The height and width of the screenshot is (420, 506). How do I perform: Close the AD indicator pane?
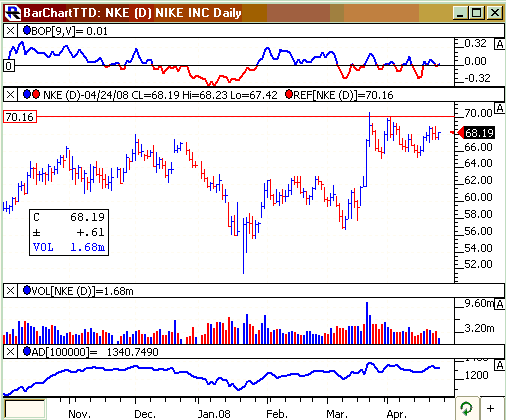tap(10, 352)
